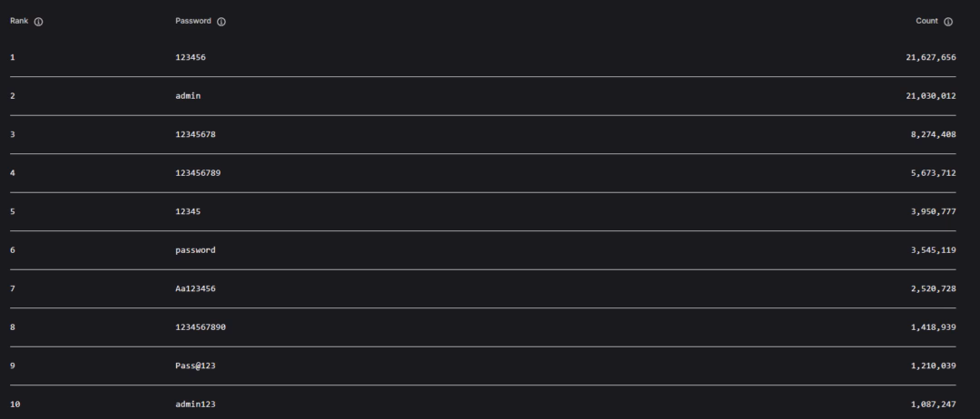
Task: Select the Aa123456 password entry
Action: pos(195,288)
